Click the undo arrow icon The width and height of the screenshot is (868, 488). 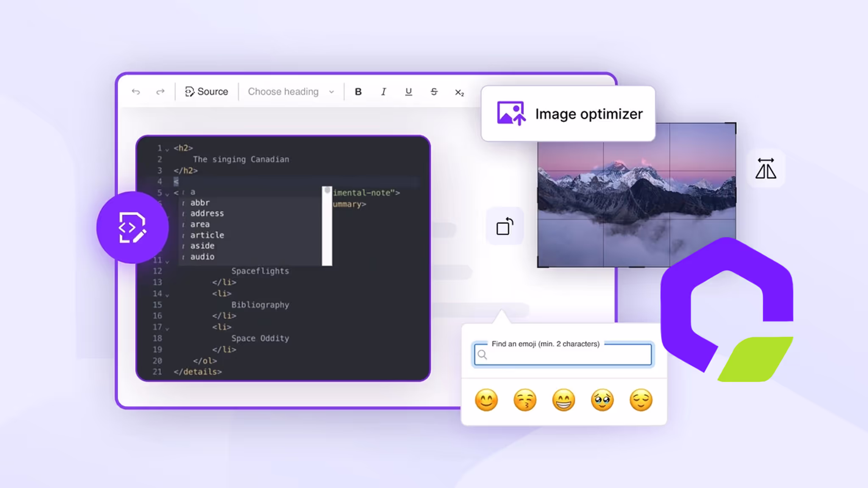(x=136, y=91)
